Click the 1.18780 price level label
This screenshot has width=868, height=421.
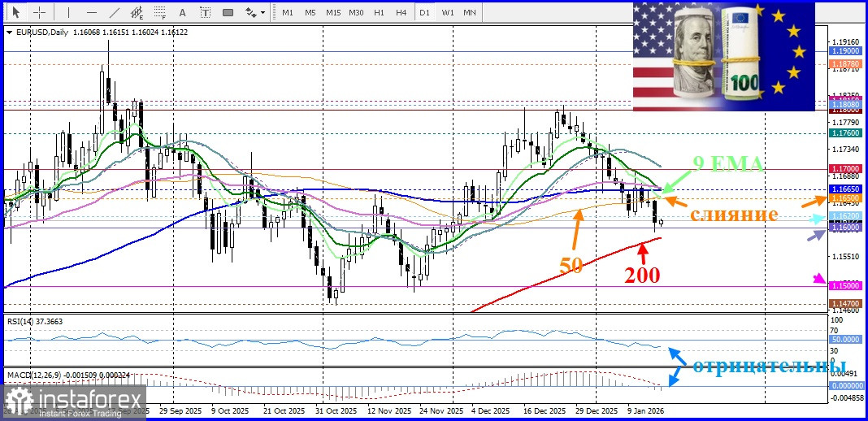point(845,65)
